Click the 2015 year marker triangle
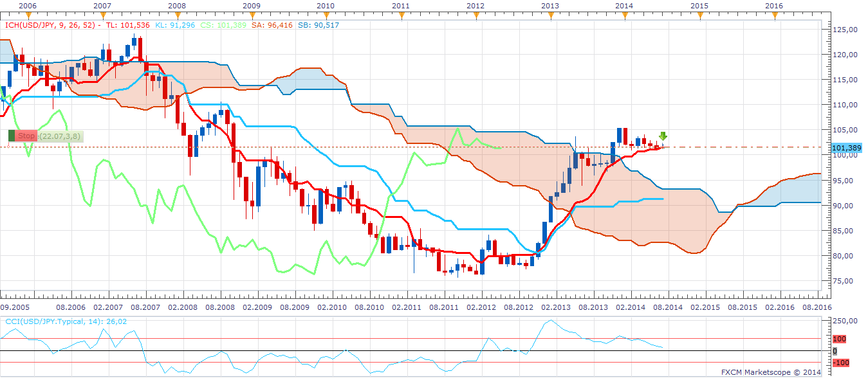Image resolution: width=868 pixels, height=378 pixels. point(699,17)
